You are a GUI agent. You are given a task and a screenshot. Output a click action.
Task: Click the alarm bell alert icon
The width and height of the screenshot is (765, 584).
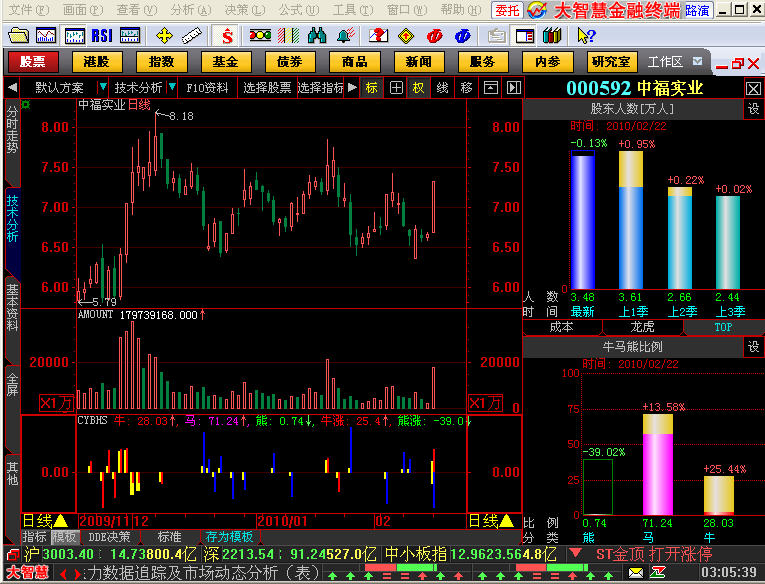coord(346,35)
